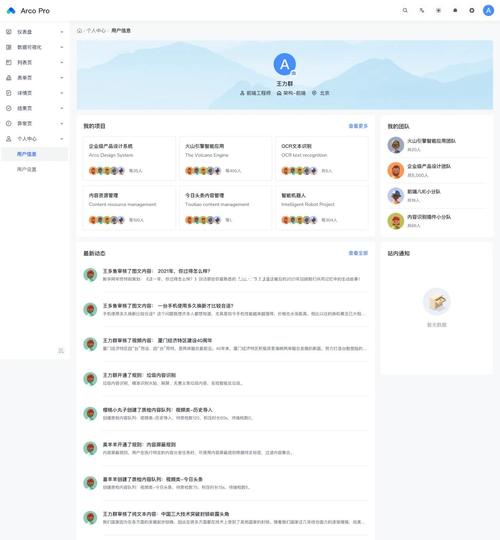Image resolution: width=500 pixels, height=540 pixels.
Task: Select 用户信息 in the sidebar
Action: [34, 154]
